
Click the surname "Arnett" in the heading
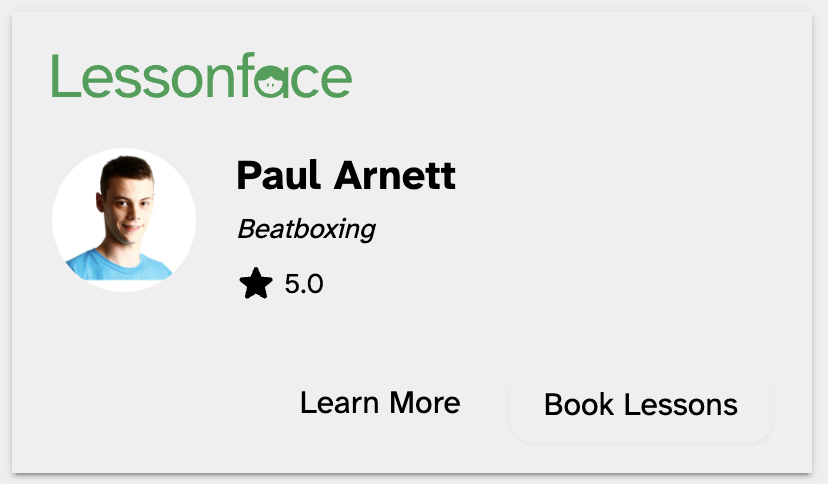[395, 176]
